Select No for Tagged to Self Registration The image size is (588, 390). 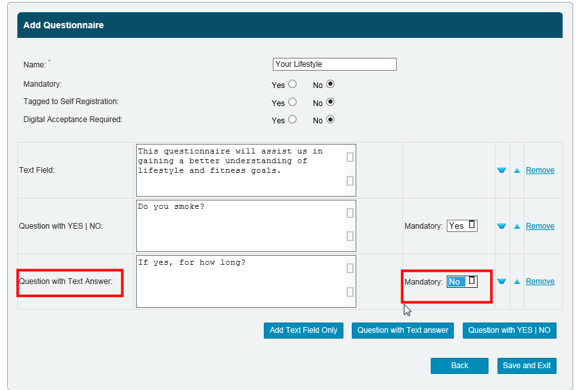(x=331, y=102)
